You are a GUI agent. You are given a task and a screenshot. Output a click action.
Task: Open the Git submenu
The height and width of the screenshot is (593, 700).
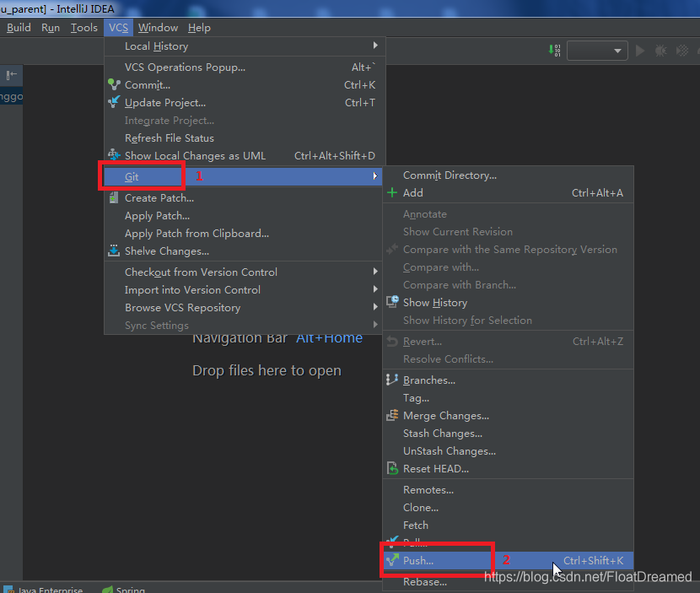243,176
